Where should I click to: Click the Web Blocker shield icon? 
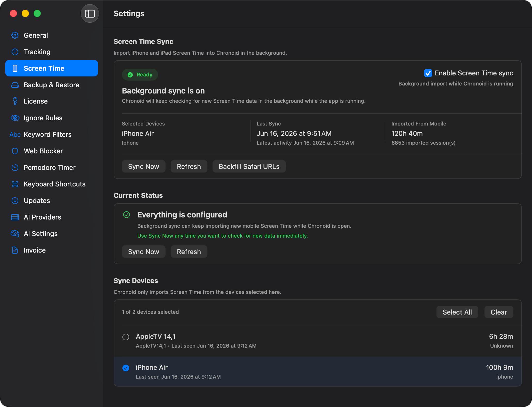click(x=15, y=151)
